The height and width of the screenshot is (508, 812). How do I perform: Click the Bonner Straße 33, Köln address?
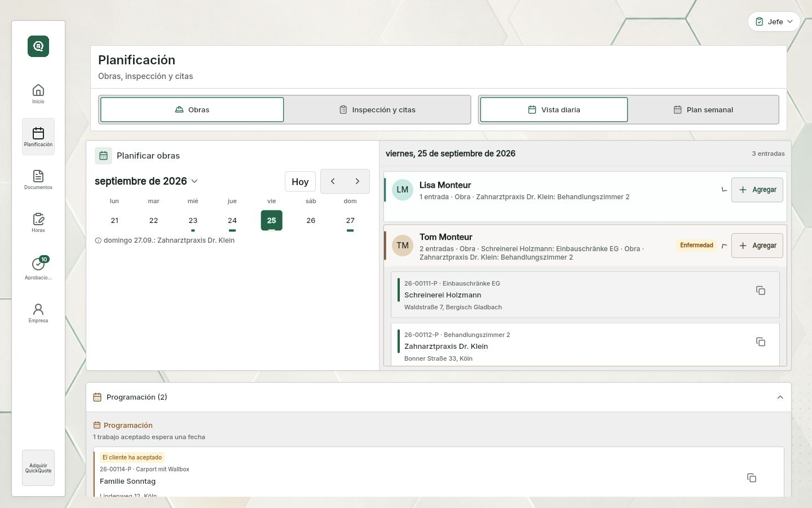coord(438,358)
